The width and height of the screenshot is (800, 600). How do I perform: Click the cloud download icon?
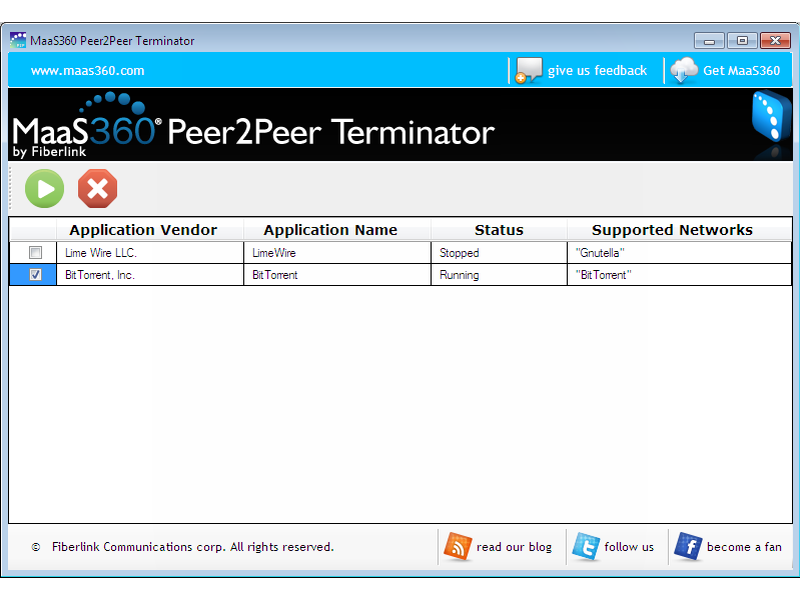(x=684, y=70)
